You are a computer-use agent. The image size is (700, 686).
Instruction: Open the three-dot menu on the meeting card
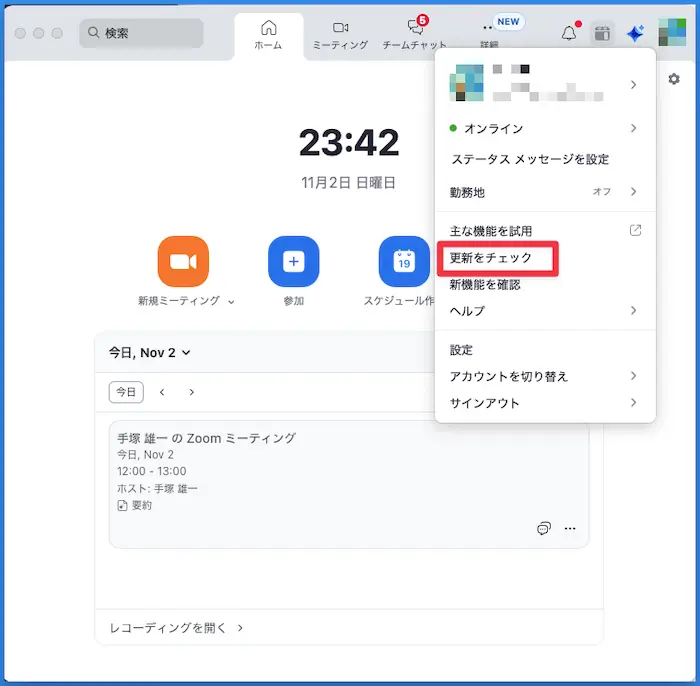570,528
